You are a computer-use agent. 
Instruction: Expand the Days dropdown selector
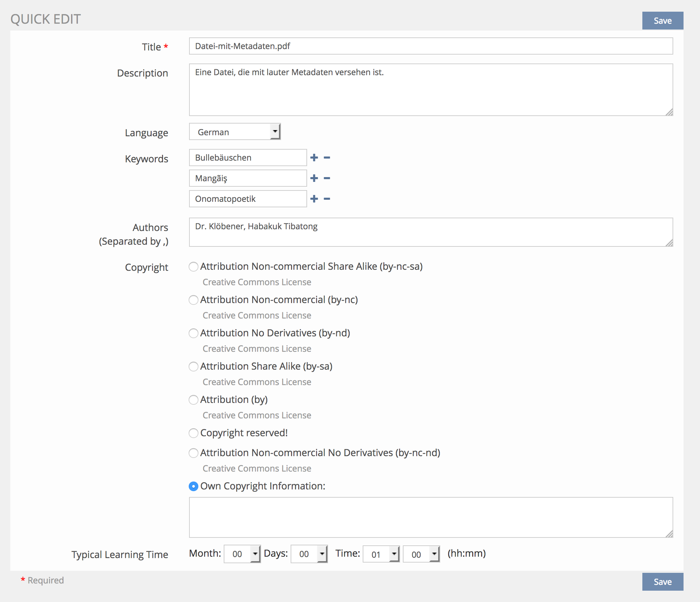309,554
